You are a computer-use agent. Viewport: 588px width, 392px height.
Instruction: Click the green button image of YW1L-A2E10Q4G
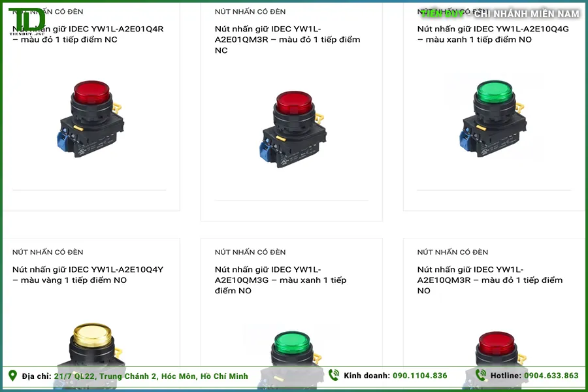[494, 119]
